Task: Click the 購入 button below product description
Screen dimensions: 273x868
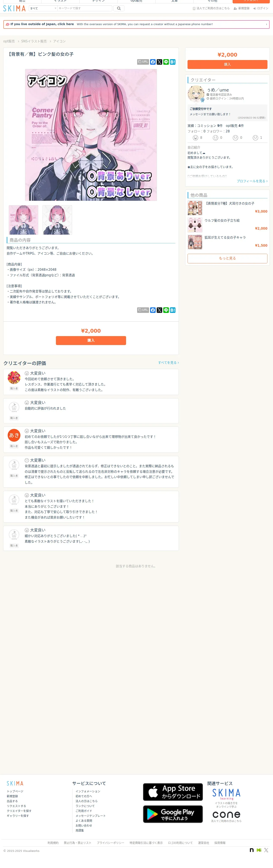Action: click(x=91, y=340)
